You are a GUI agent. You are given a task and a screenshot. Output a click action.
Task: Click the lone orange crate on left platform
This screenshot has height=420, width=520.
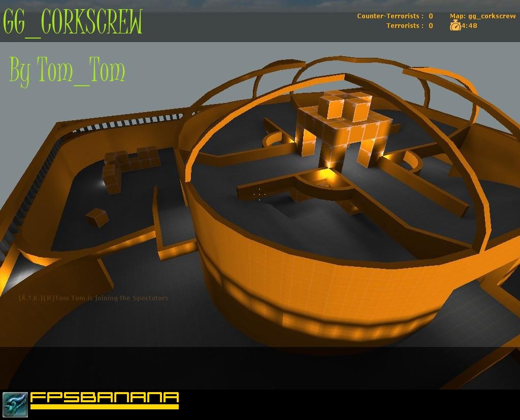97,217
